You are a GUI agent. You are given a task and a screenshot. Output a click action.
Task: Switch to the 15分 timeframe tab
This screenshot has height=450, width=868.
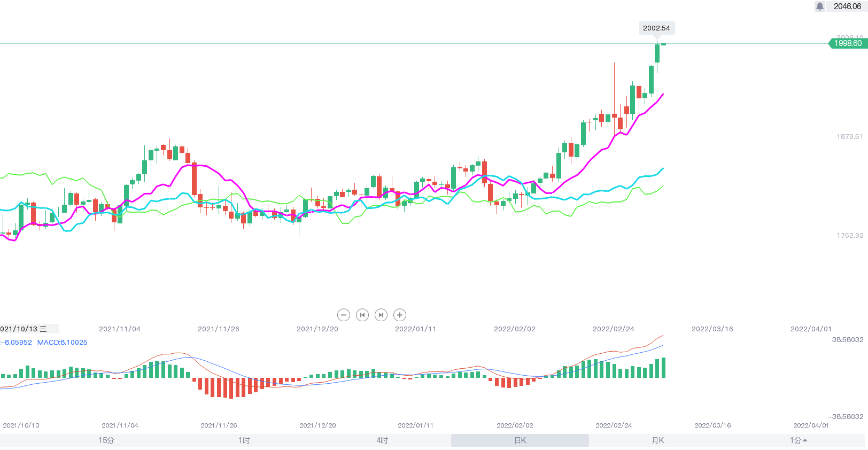click(x=106, y=440)
